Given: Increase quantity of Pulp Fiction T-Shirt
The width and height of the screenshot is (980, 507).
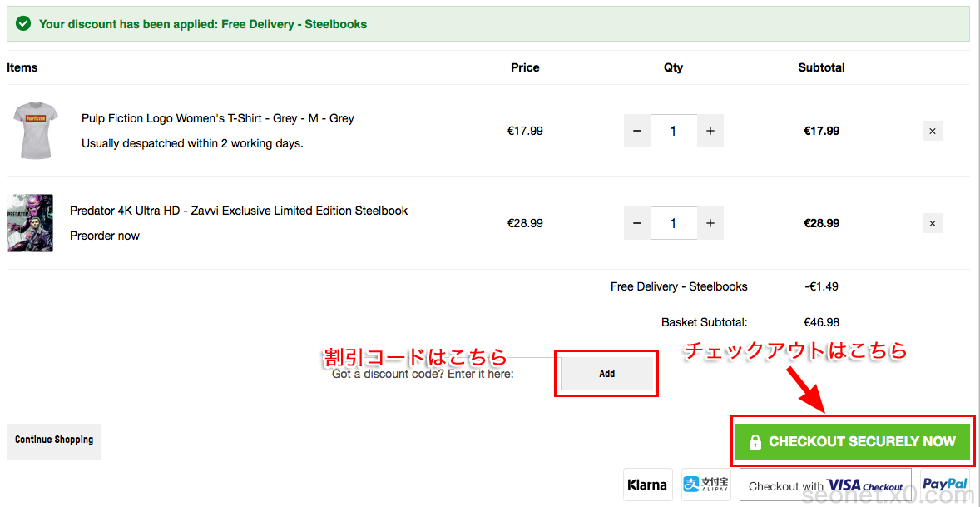Looking at the screenshot, I should coord(710,131).
